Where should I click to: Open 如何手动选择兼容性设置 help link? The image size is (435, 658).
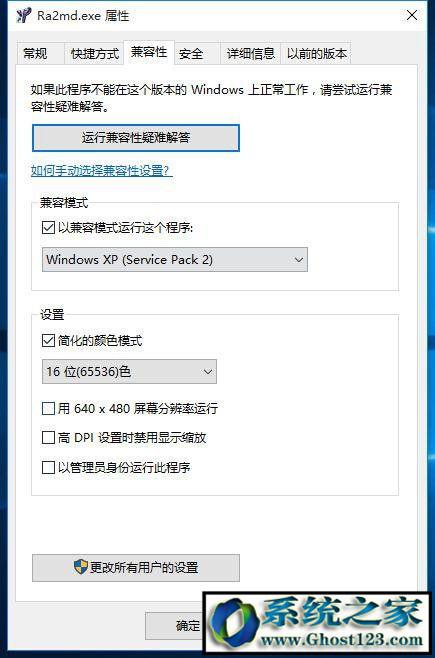(102, 171)
